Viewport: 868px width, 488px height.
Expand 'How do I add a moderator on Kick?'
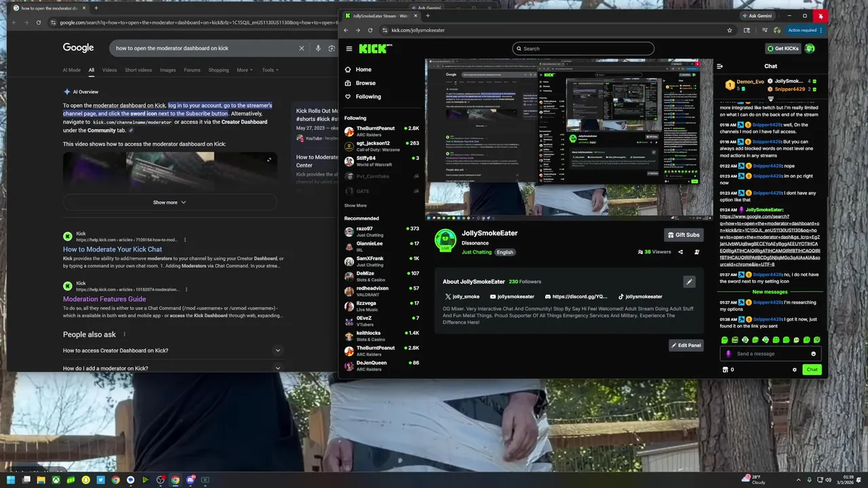point(172,368)
